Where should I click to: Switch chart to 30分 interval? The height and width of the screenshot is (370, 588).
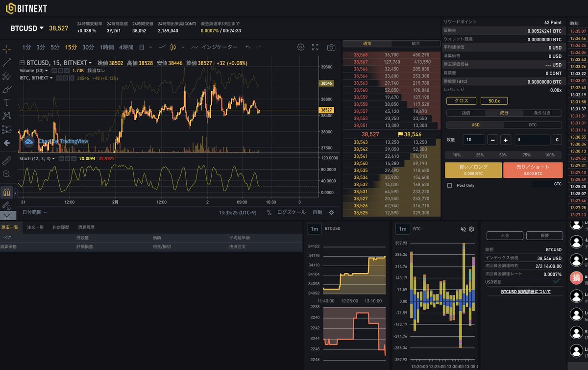point(88,47)
